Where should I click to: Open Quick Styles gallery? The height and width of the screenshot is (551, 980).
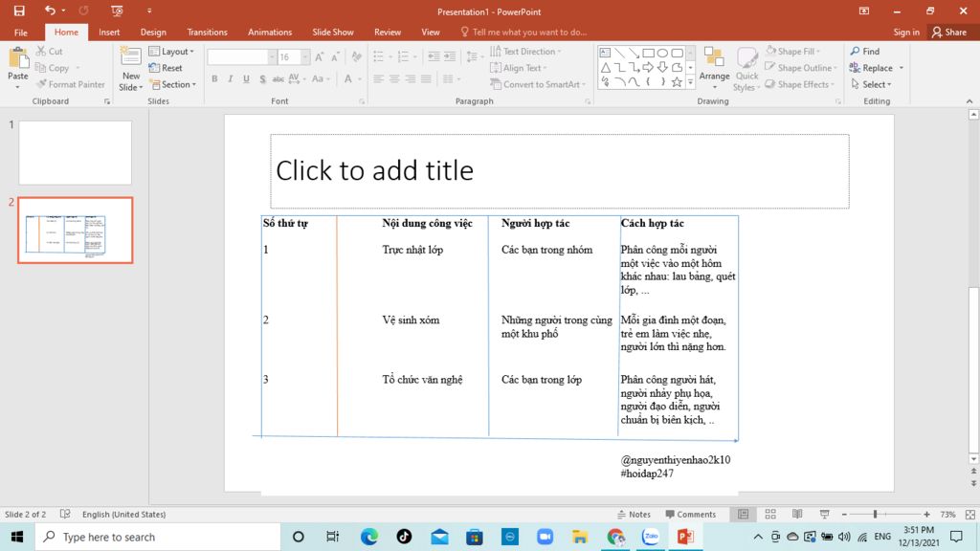coord(746,69)
